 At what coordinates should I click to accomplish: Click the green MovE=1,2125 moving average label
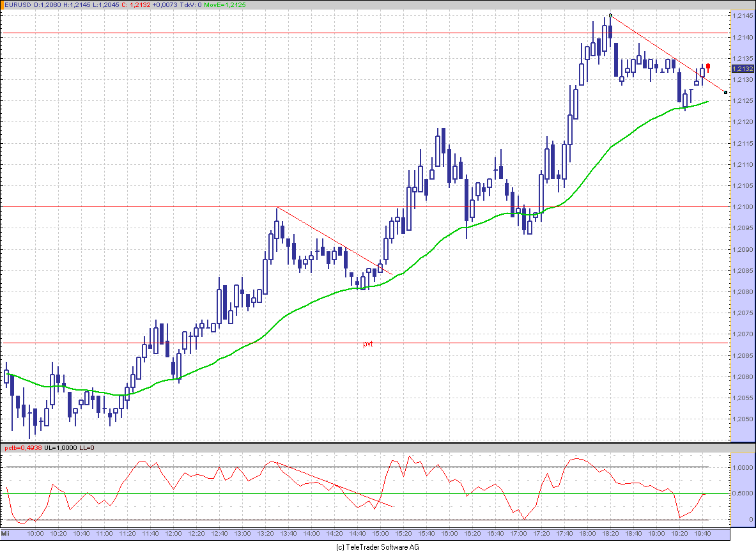click(x=225, y=5)
